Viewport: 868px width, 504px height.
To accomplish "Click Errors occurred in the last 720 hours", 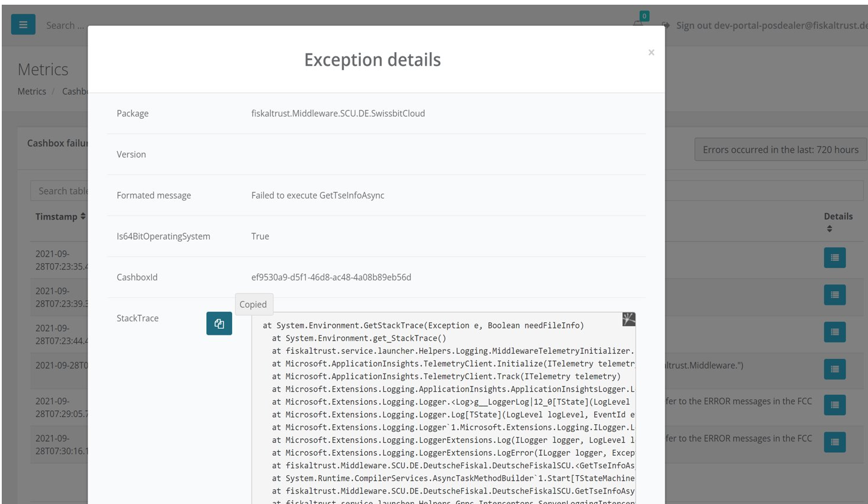I will coord(780,150).
